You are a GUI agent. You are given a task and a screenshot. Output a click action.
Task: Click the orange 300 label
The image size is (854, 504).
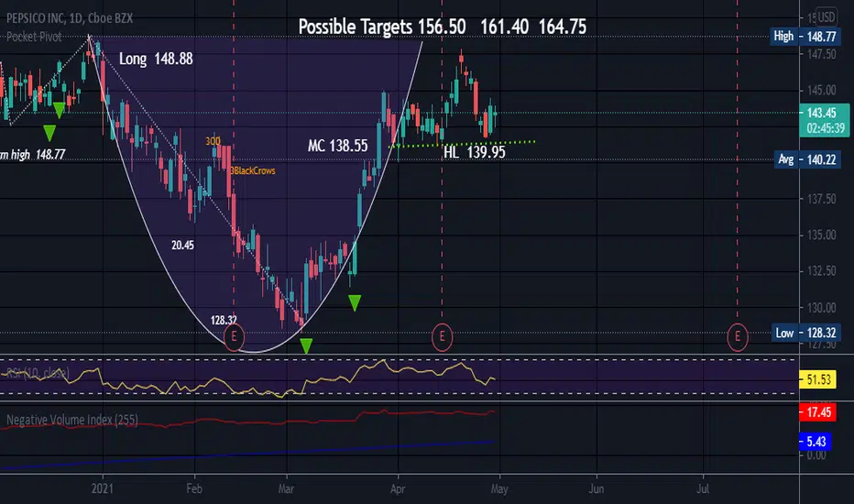click(213, 141)
